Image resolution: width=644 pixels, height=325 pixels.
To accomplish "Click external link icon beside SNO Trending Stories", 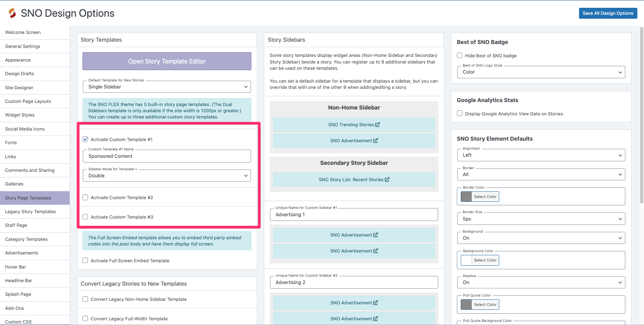I will (377, 125).
